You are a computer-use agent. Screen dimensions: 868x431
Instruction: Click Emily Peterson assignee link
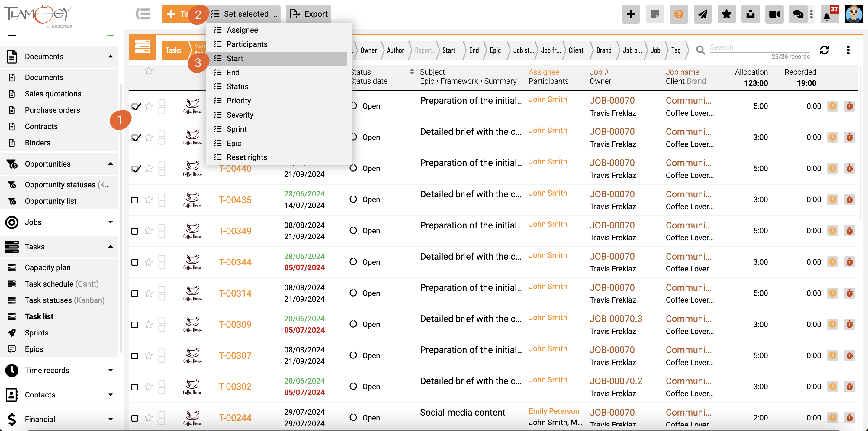click(554, 411)
